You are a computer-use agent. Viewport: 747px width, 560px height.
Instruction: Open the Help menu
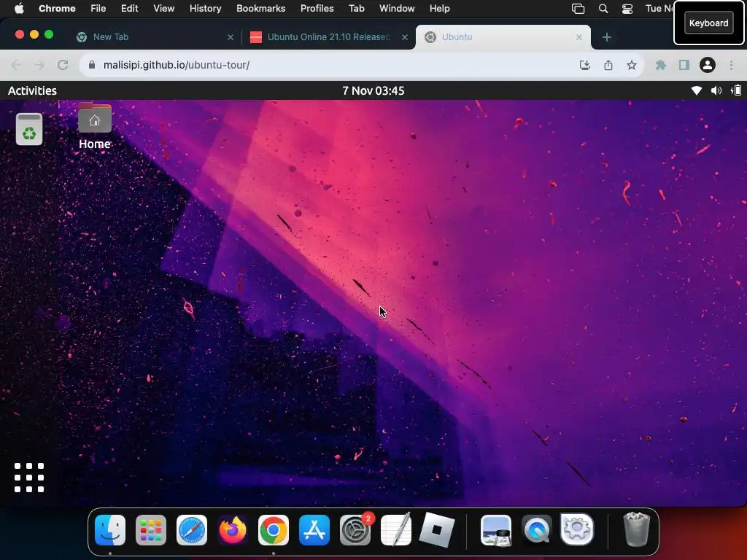click(439, 9)
